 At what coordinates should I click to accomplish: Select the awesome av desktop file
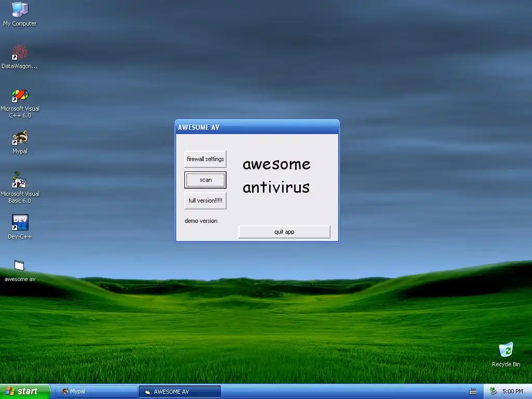[20, 271]
